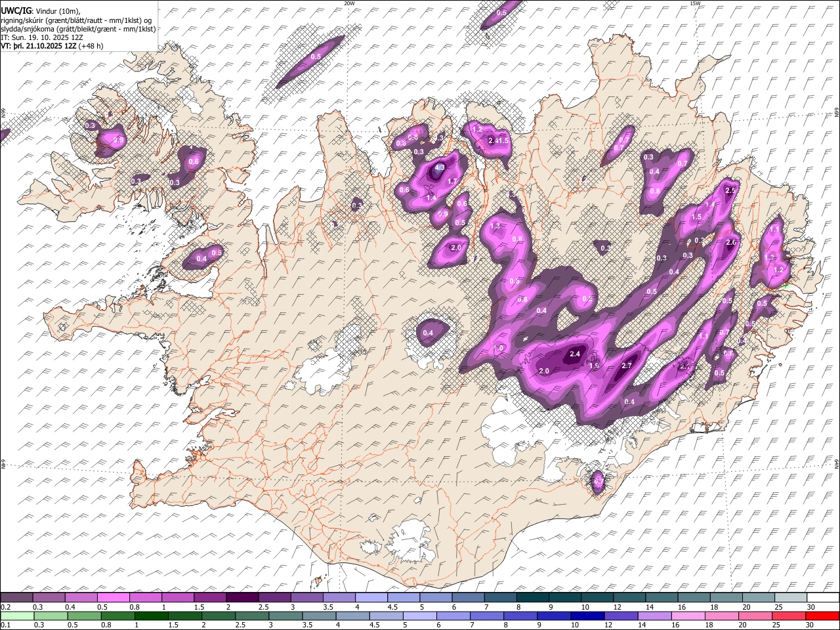Image resolution: width=840 pixels, height=630 pixels.
Task: Select the light pink swatch between lower 16 and 18
Action: [x=688, y=616]
